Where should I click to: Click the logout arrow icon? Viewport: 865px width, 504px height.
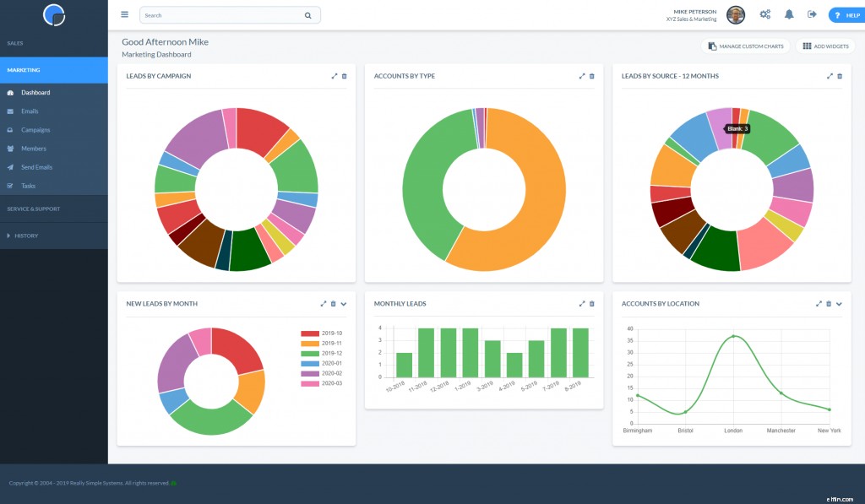pos(810,14)
